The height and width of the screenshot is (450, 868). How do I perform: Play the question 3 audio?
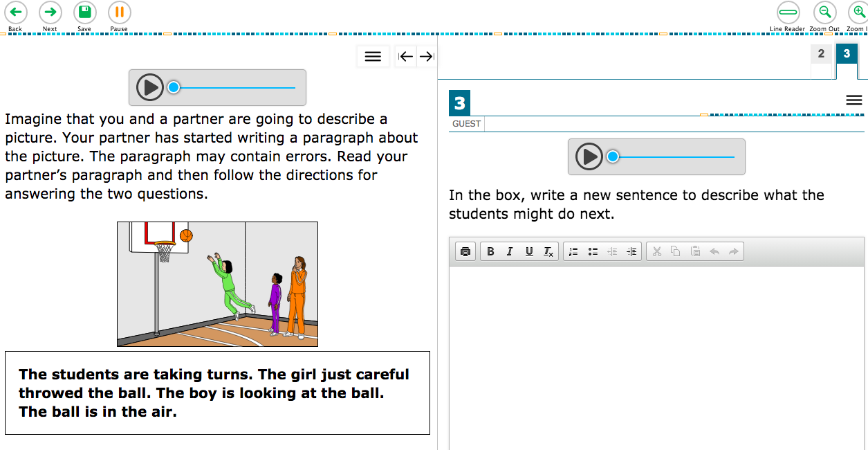tap(589, 156)
